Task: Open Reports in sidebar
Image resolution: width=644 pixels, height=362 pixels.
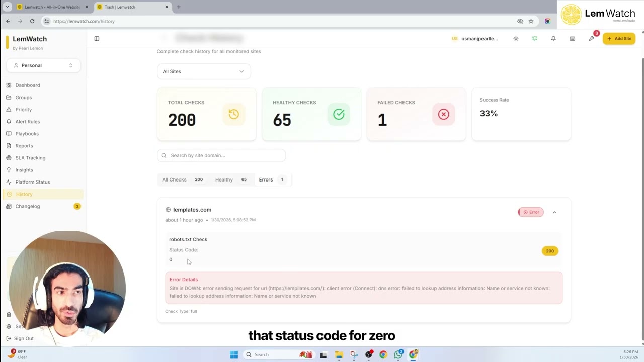Action: point(24,146)
